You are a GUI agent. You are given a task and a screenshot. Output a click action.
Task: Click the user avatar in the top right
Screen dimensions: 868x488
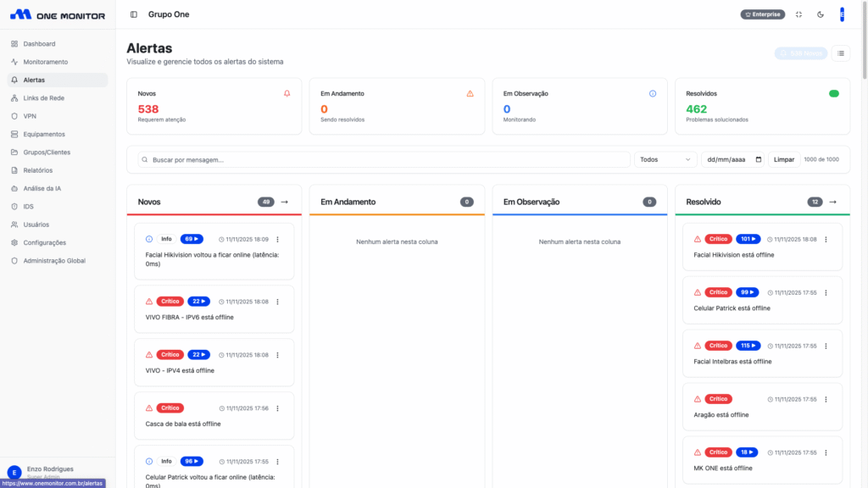click(842, 14)
